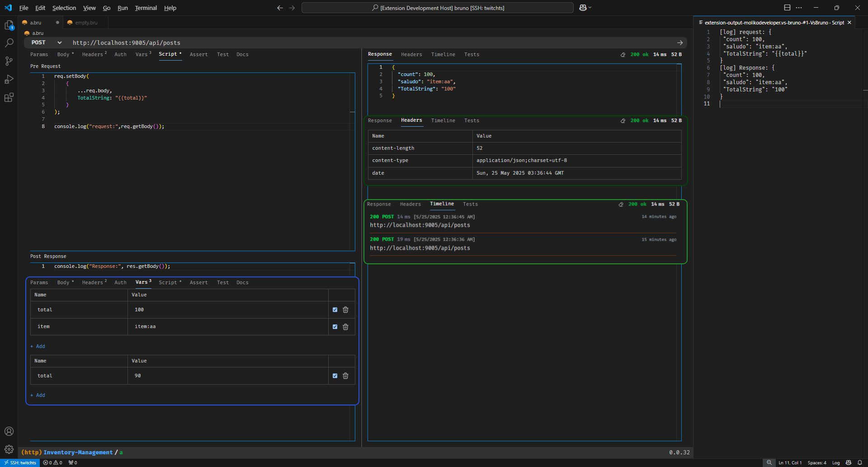Screen dimensions: 868x467
Task: Toggle the item variable checkbox
Action: [335, 327]
